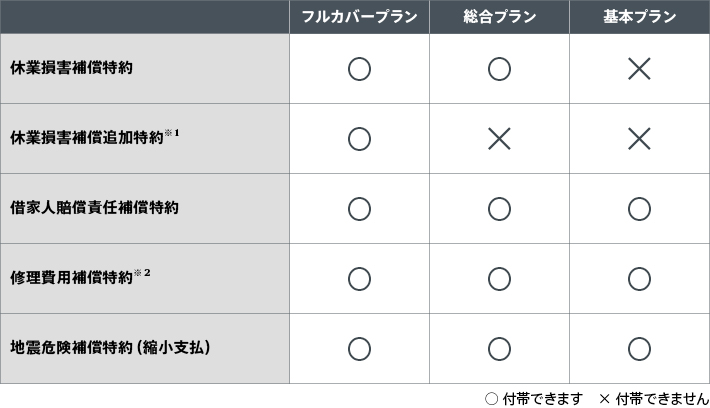Click the 地震危険補償特約 (縮小支払) row label
The width and height of the screenshot is (710, 408).
click(x=110, y=349)
